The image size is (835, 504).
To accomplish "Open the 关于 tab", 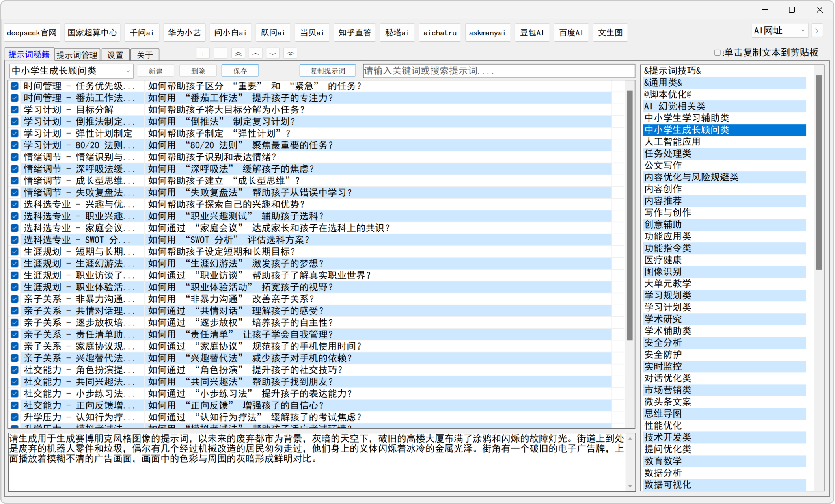I will click(x=145, y=55).
